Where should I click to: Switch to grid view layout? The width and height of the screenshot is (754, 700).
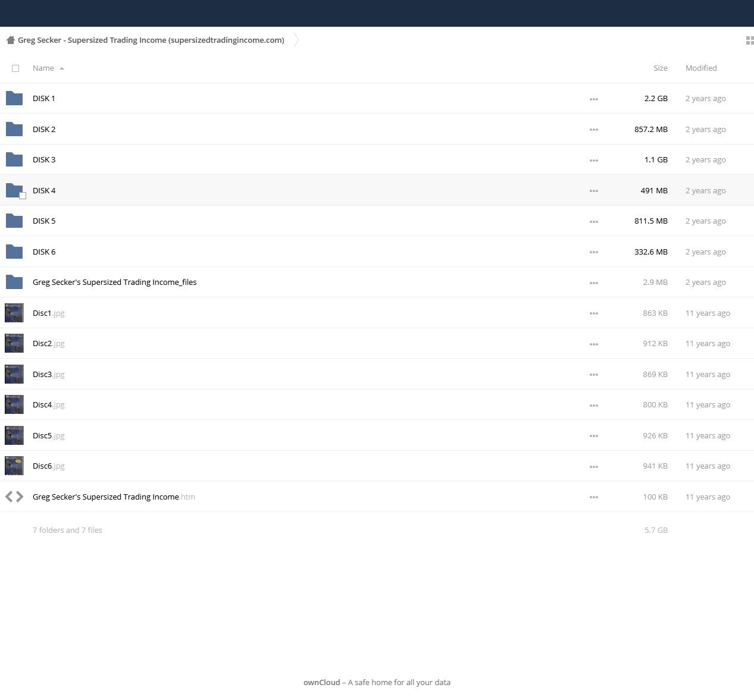click(x=750, y=40)
